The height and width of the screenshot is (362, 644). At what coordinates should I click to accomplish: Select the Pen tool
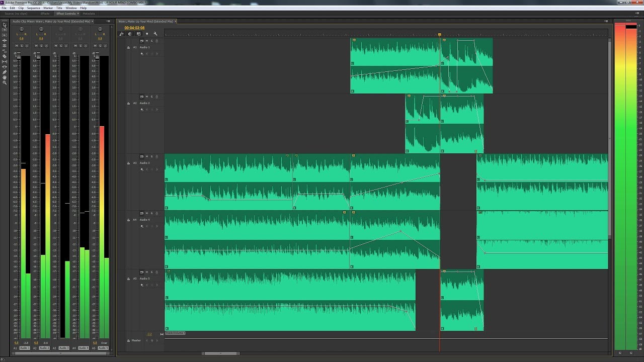click(x=5, y=72)
